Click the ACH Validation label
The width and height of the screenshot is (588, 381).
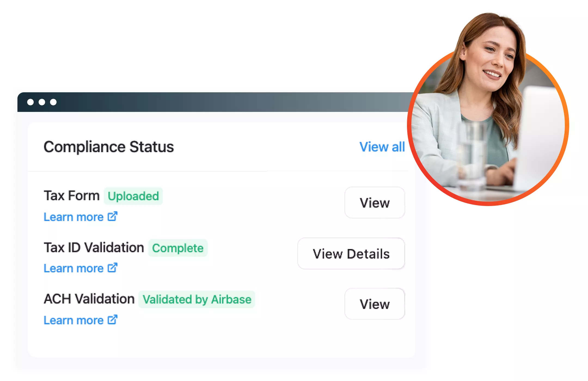coord(89,299)
